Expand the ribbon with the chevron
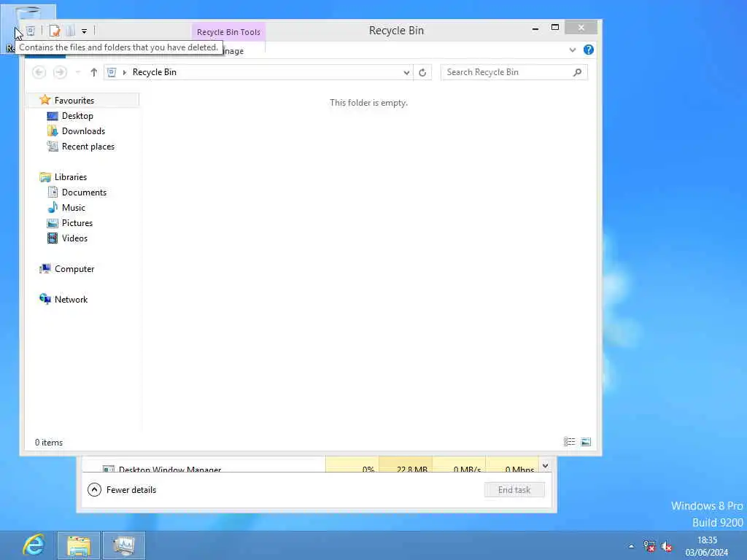Image resolution: width=747 pixels, height=560 pixels. [x=572, y=50]
